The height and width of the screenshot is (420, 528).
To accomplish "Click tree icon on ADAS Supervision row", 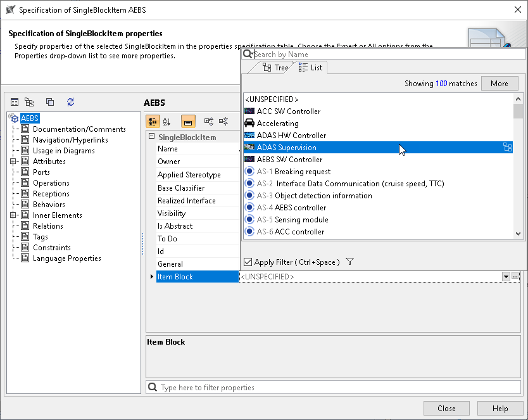I will (x=507, y=148).
